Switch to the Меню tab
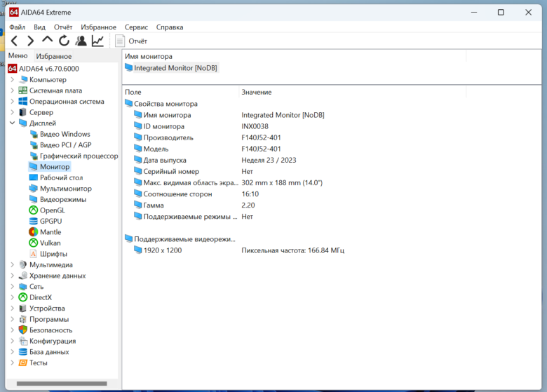This screenshot has height=392, width=547. point(18,56)
